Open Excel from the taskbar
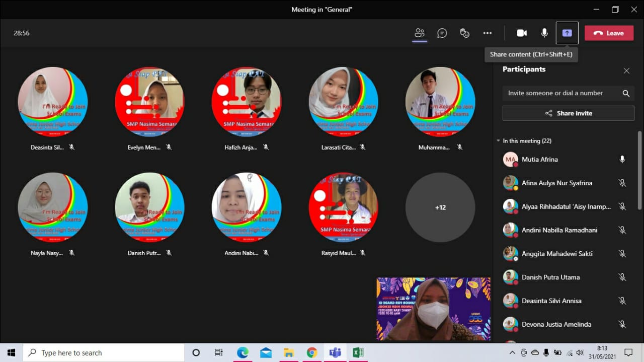 pyautogui.click(x=358, y=352)
